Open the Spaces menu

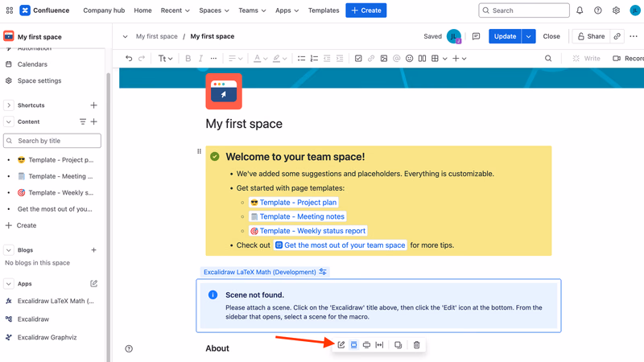214,10
